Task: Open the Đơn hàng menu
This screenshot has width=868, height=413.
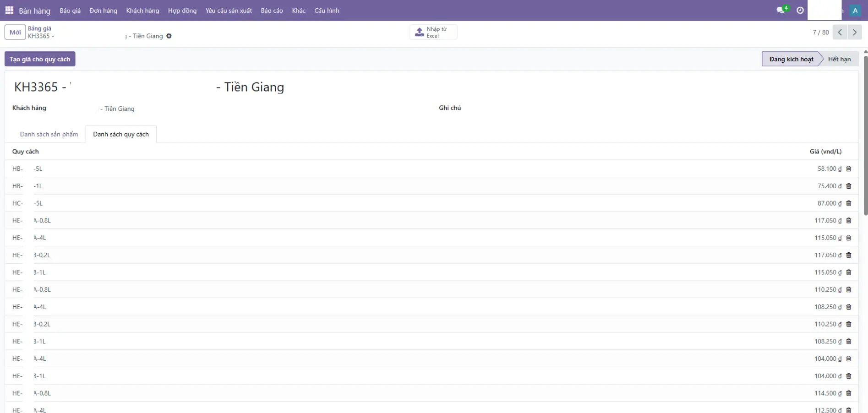Action: [103, 11]
